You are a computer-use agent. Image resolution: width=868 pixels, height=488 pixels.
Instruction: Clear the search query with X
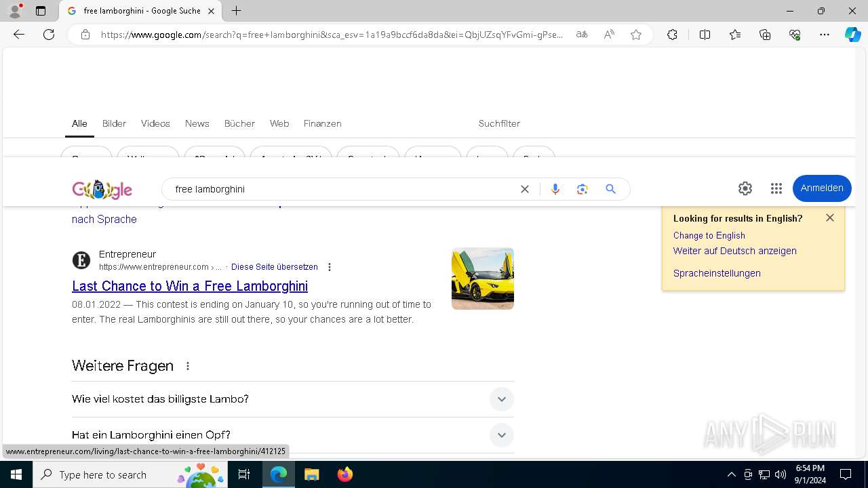[x=525, y=189]
